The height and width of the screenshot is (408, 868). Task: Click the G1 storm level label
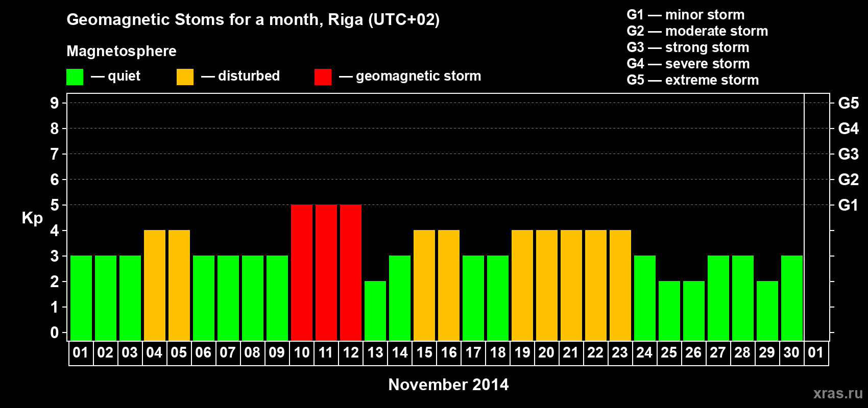(848, 205)
